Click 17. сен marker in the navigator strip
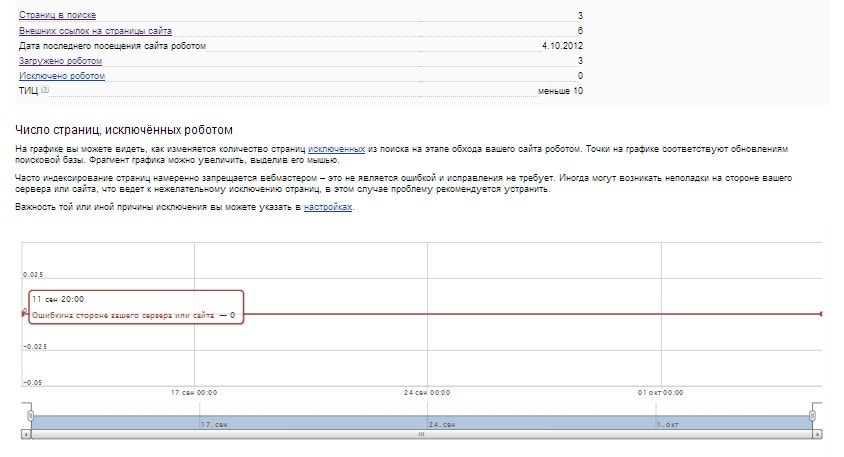The image size is (844, 457). tap(214, 424)
